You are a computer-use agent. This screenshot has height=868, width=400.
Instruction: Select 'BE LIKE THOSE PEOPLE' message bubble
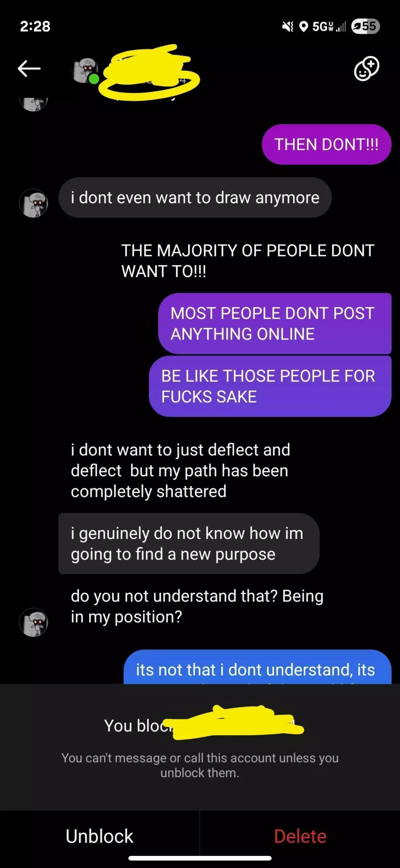click(270, 386)
